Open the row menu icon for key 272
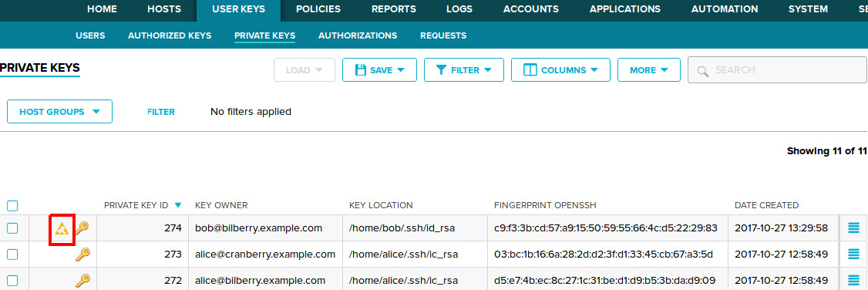 [853, 280]
